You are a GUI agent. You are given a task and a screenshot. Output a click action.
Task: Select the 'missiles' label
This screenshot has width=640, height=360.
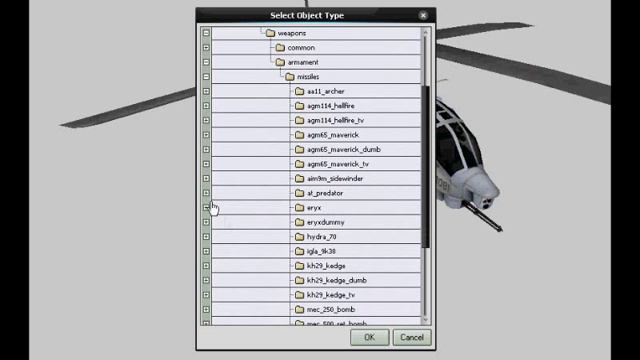308,77
